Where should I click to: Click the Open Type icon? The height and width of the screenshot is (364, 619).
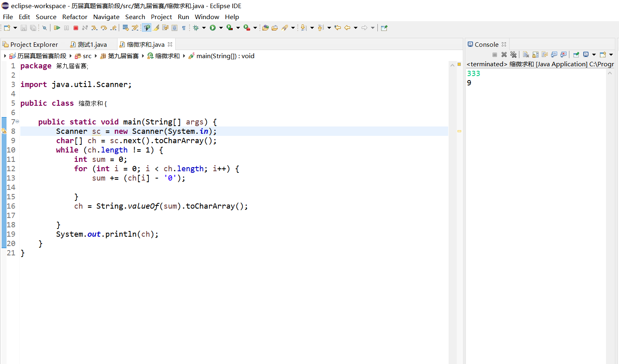click(265, 28)
